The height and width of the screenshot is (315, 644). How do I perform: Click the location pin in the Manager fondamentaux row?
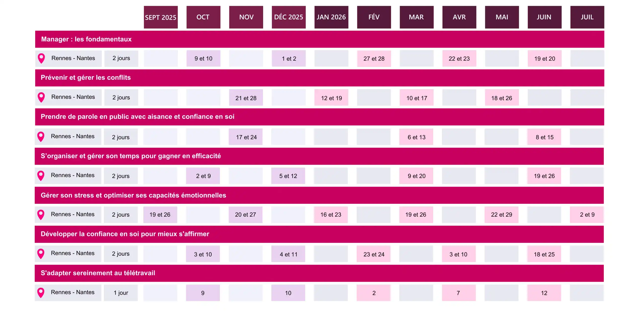pos(41,58)
